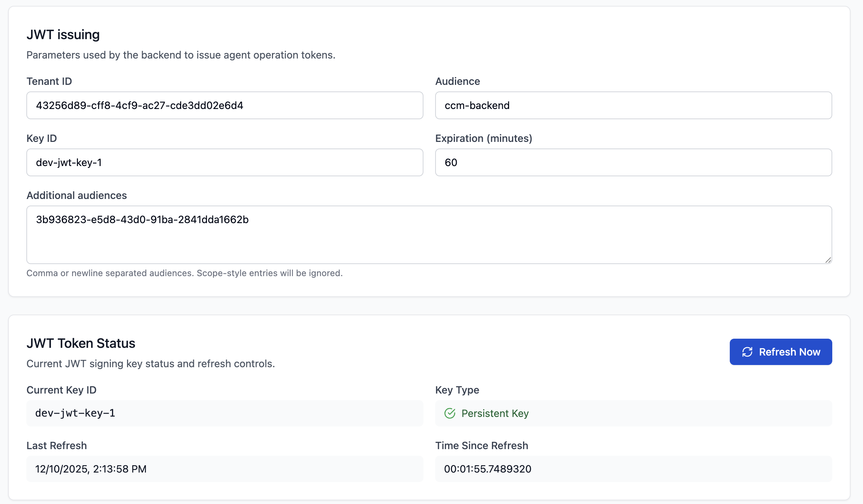Click the JWT Token Status heading
The image size is (863, 504).
pyautogui.click(x=81, y=343)
